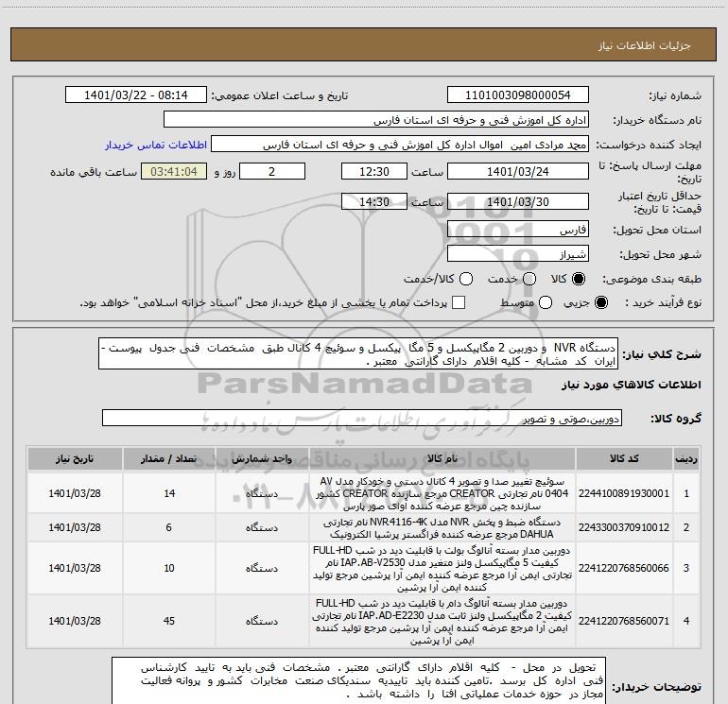
Task: Select the کالا/خدمت radio button
Action: [x=466, y=279]
